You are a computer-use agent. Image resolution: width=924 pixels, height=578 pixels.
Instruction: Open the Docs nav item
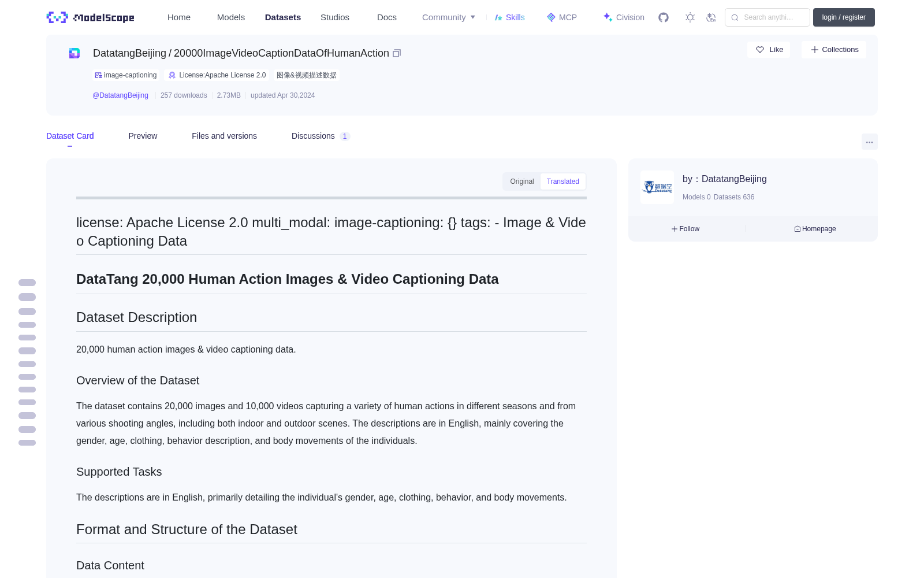pos(387,17)
